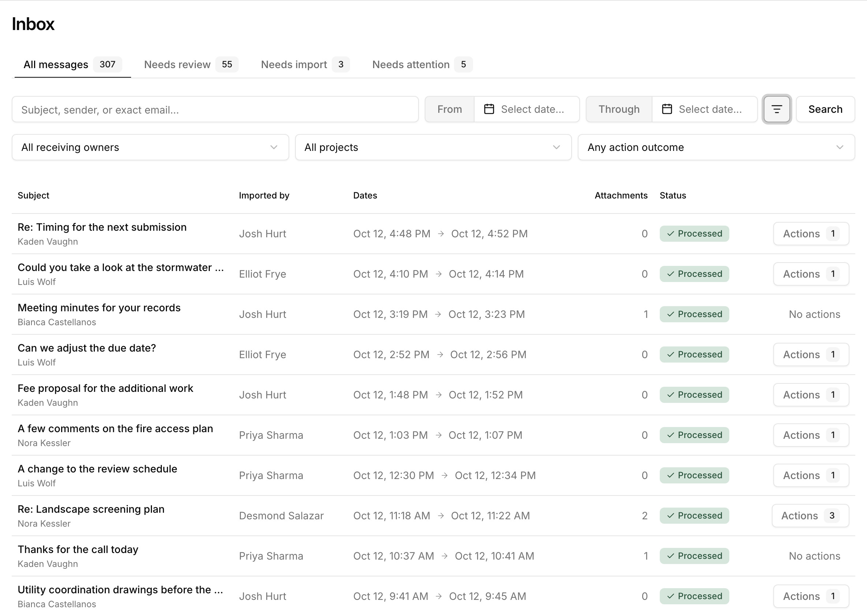Click Oct 12, 11:18 AM date cell
Screen dimensions: 867x616
[392, 516]
